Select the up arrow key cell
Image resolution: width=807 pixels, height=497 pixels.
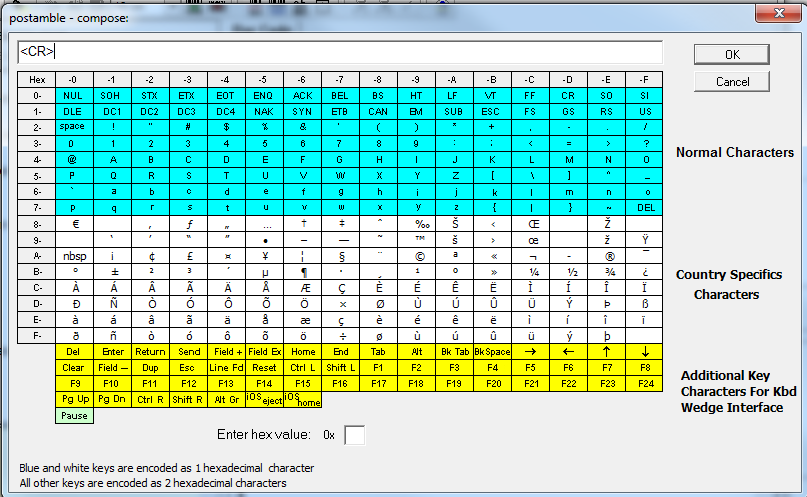(606, 351)
